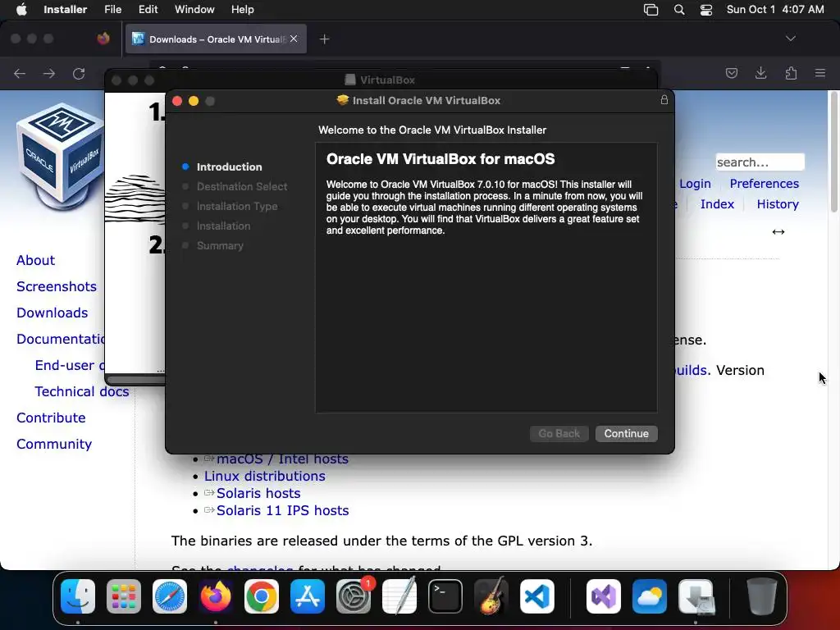Open the About link in the site sidebar
840x630 pixels.
tap(35, 260)
